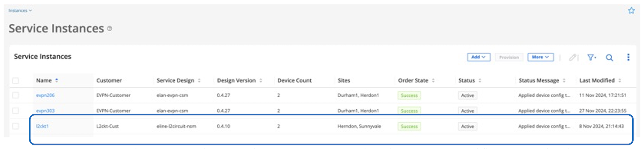Screen dimensions: 644x149
Task: Open help icon beside Service Instances title
Action: [x=109, y=29]
